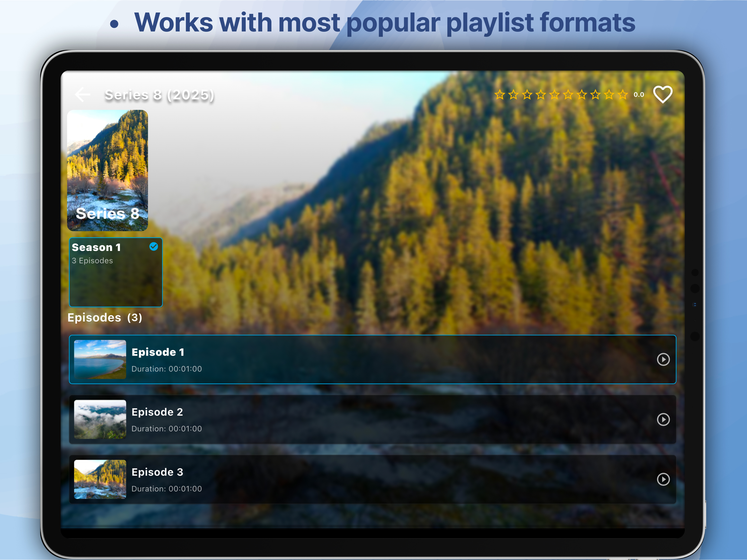The width and height of the screenshot is (747, 560).
Task: Open the Series 8 poster image
Action: tap(108, 170)
